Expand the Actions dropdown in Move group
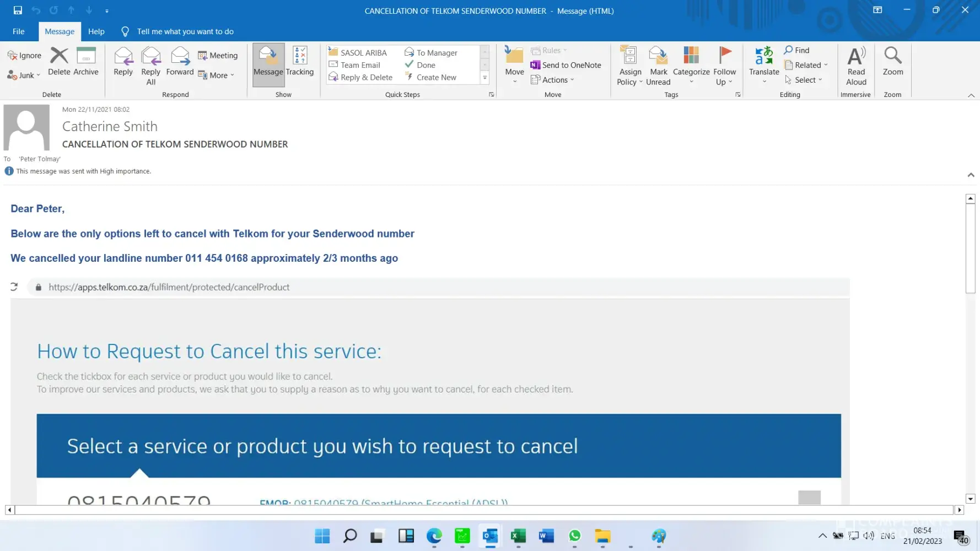 (x=553, y=80)
